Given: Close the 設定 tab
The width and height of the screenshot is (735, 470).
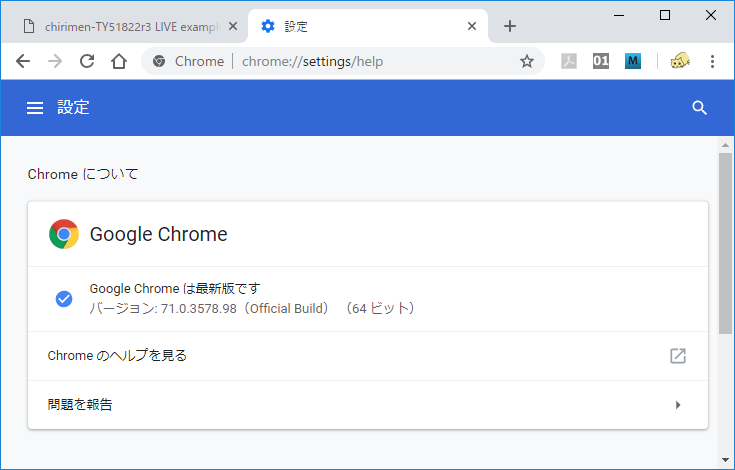Looking at the screenshot, I should 472,26.
